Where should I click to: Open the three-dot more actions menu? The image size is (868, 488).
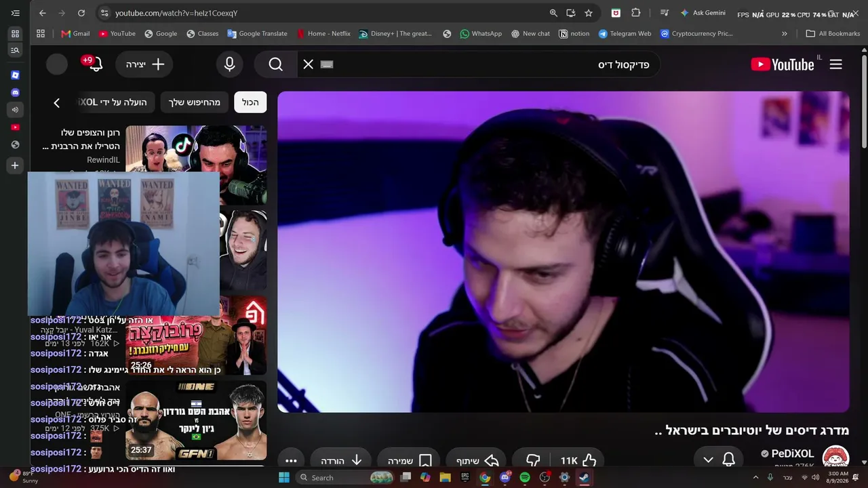[x=291, y=460]
